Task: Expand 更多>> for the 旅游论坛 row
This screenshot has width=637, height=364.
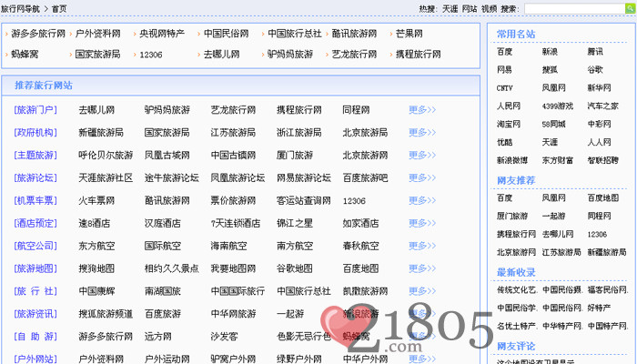Action: [x=421, y=178]
